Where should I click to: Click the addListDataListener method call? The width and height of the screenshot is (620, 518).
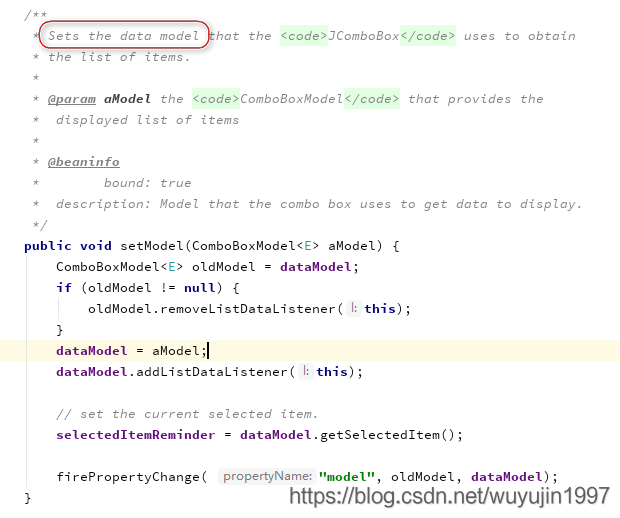click(212, 372)
